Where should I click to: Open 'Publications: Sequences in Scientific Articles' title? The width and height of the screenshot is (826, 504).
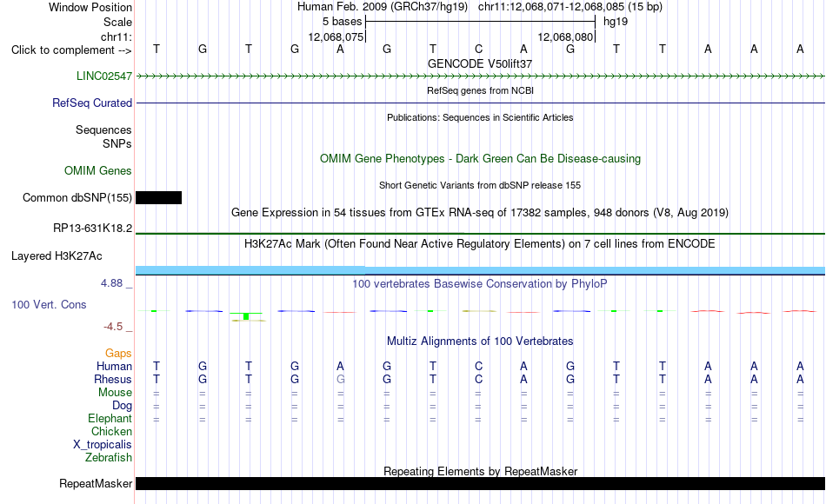tap(480, 117)
